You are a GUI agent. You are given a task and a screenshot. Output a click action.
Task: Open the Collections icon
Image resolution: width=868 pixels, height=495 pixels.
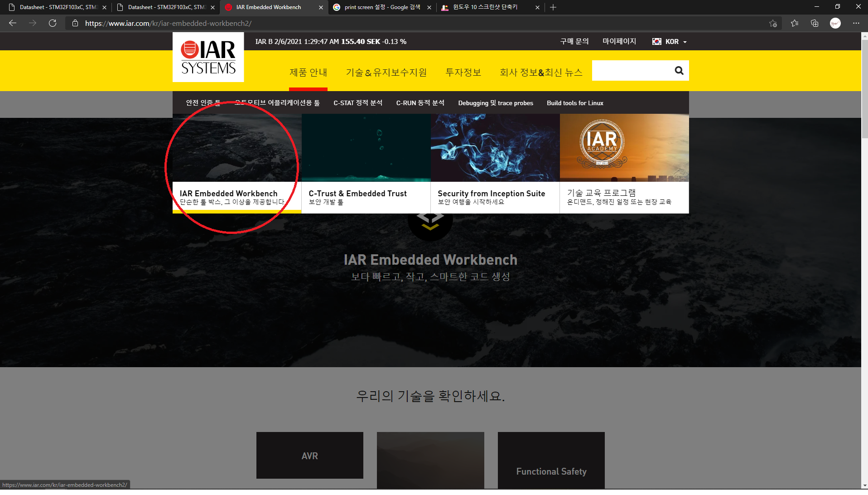pos(815,23)
